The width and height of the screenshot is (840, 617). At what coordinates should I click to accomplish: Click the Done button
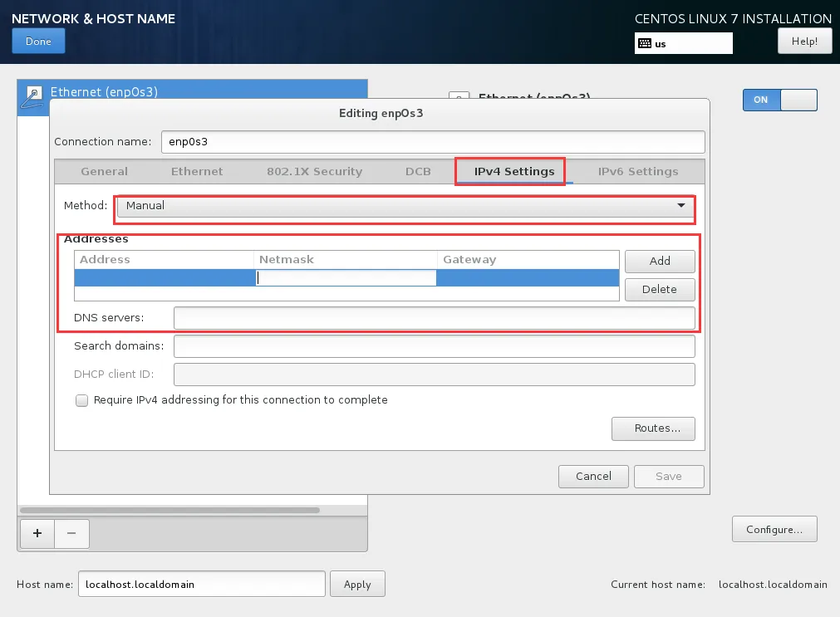pos(38,42)
